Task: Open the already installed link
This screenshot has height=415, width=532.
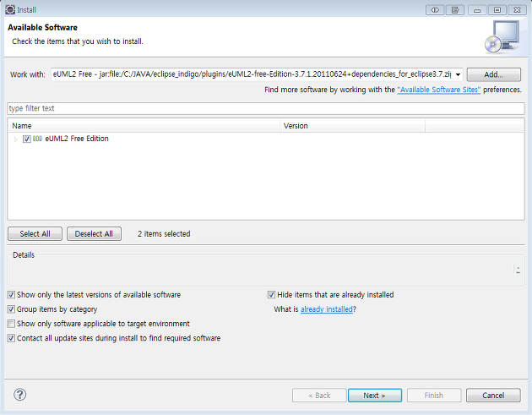Action: pyautogui.click(x=327, y=309)
